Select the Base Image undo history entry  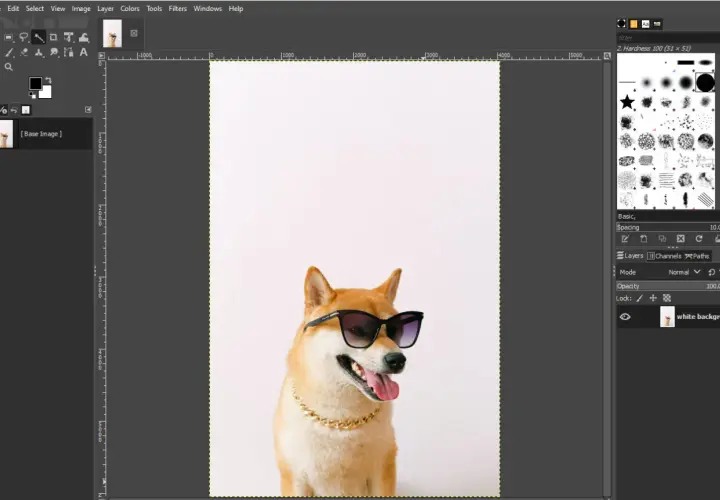(46, 134)
